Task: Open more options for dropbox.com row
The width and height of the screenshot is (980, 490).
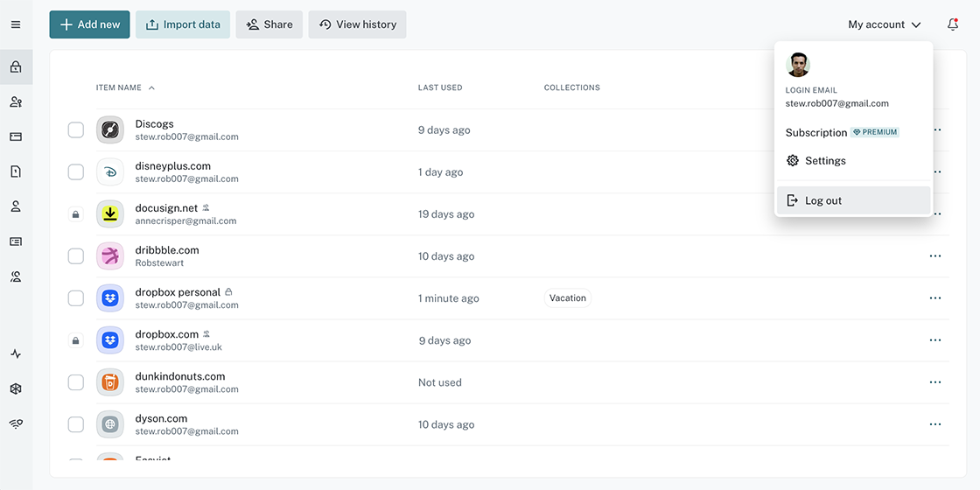Action: point(935,340)
